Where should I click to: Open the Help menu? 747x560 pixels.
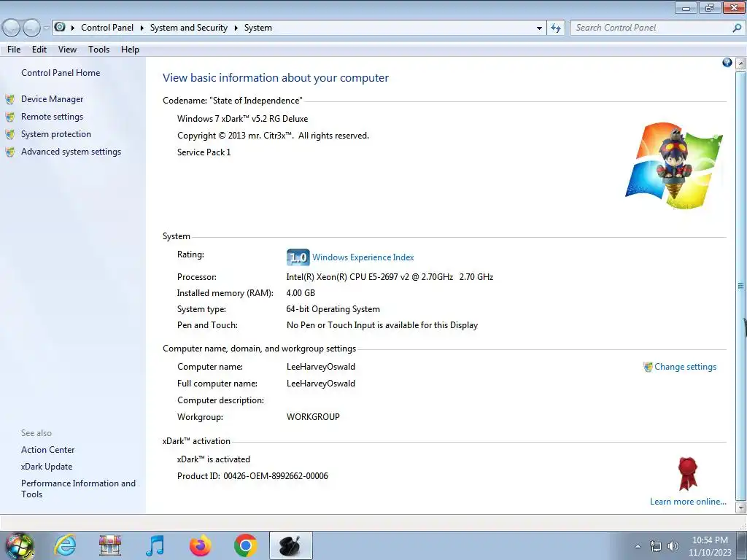click(x=130, y=50)
